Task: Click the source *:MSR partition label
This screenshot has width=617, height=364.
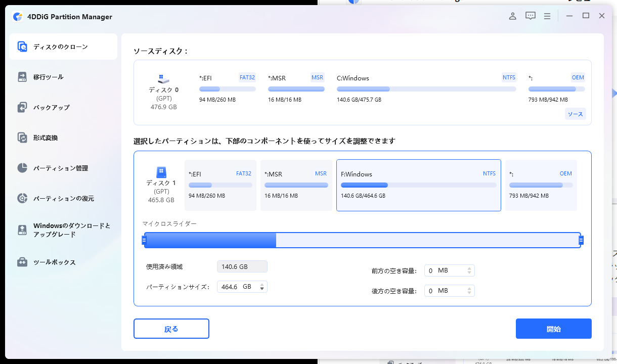Action: coord(277,78)
